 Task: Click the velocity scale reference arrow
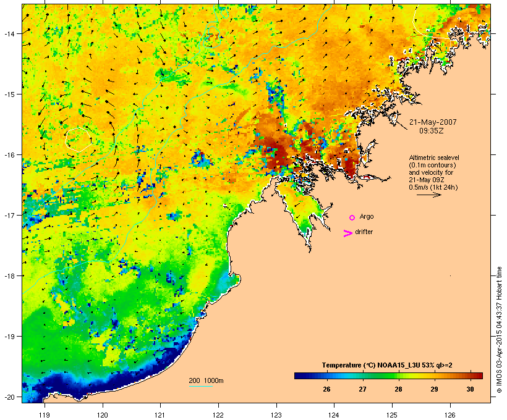point(428,195)
